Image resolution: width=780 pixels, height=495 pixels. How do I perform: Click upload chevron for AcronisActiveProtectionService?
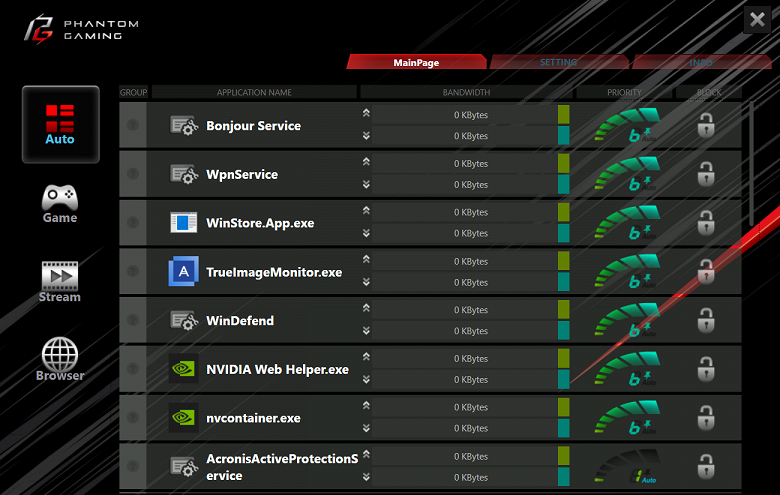(x=366, y=454)
